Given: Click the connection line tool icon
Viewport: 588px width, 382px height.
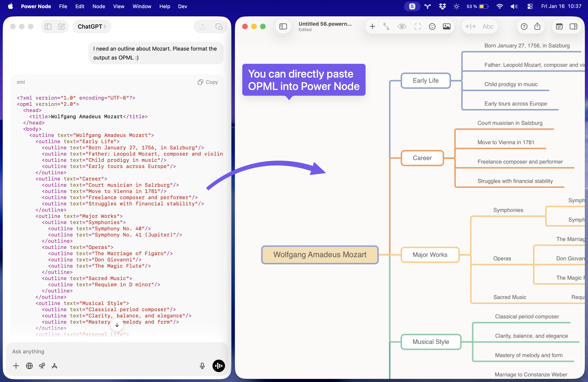Looking at the screenshot, I should tap(386, 26).
